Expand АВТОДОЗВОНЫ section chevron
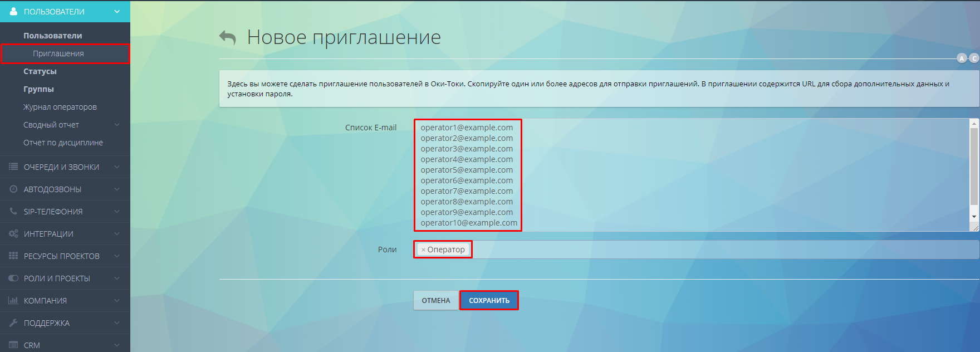Image resolution: width=980 pixels, height=352 pixels. [117, 189]
